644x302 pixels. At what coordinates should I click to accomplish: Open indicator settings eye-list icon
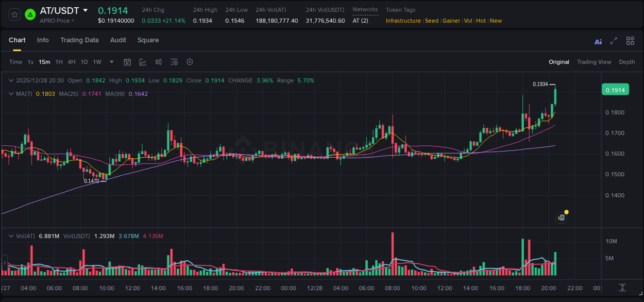coord(174,62)
